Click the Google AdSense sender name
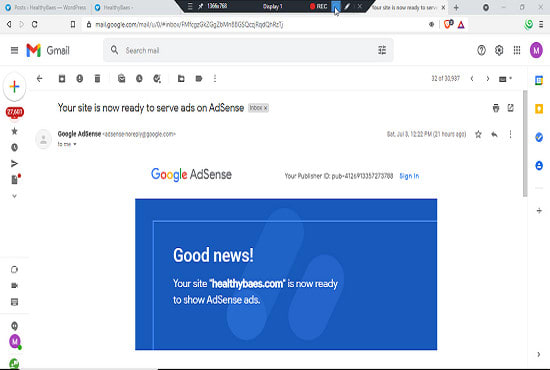Screen dimensions: 550x370 [79, 134]
